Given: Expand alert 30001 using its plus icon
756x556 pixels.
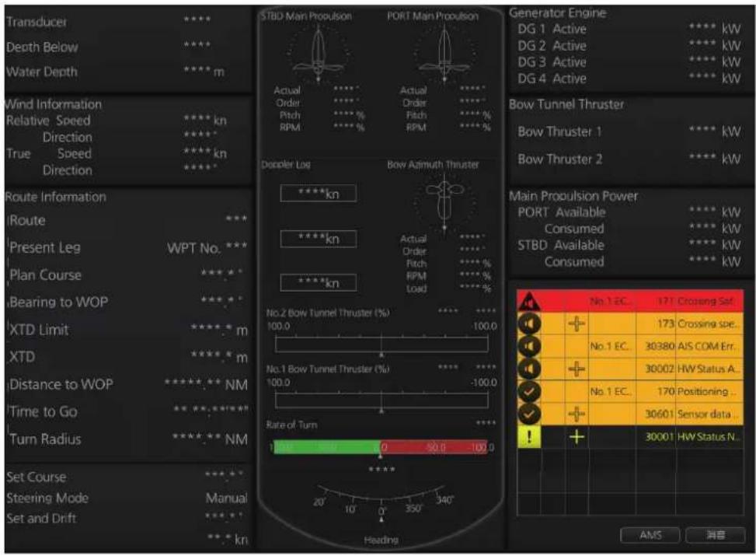Looking at the screenshot, I should coord(577,437).
